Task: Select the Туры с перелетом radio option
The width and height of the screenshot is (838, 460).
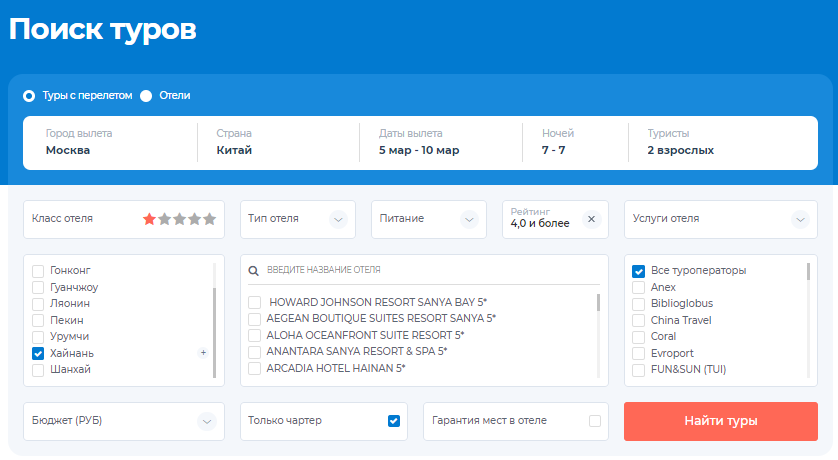Action: pos(29,96)
